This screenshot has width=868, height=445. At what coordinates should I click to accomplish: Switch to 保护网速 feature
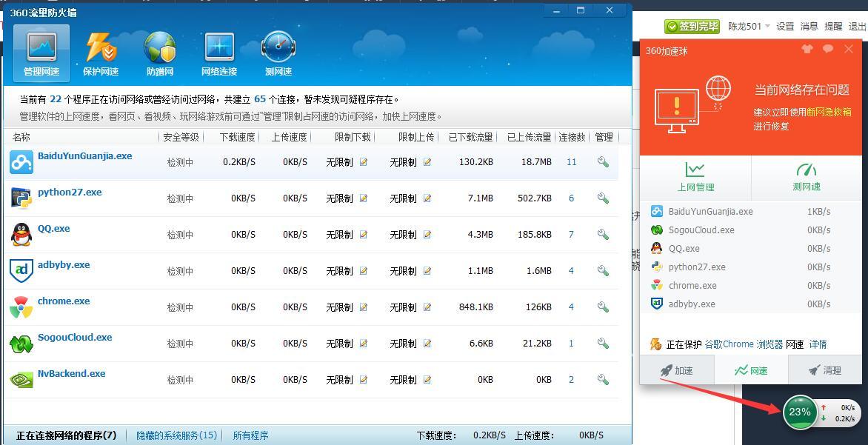pos(99,52)
